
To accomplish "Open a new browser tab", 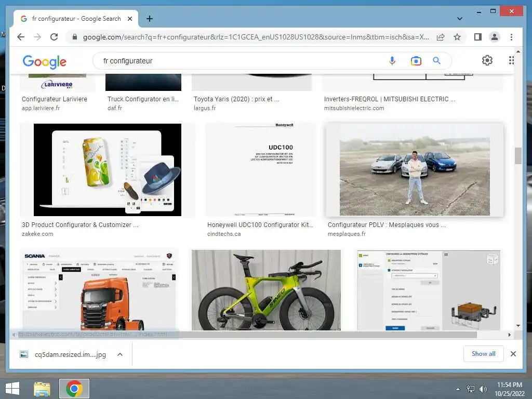I will (x=149, y=19).
